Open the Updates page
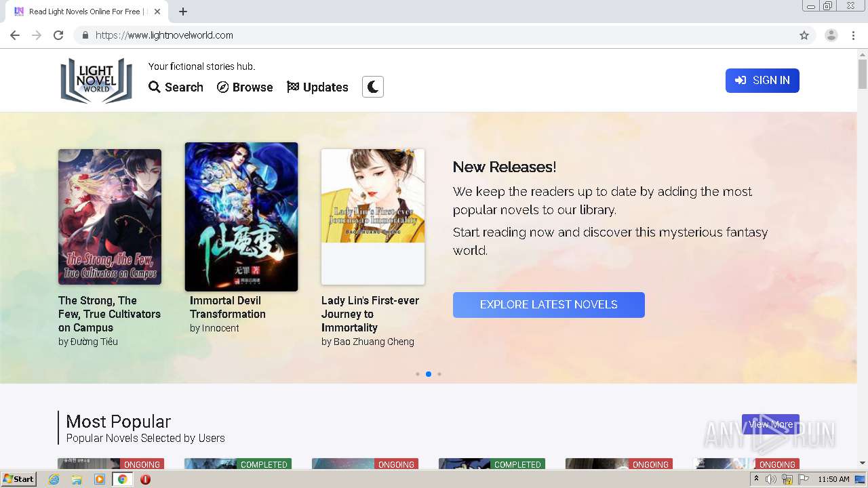This screenshot has height=488, width=868. [317, 87]
